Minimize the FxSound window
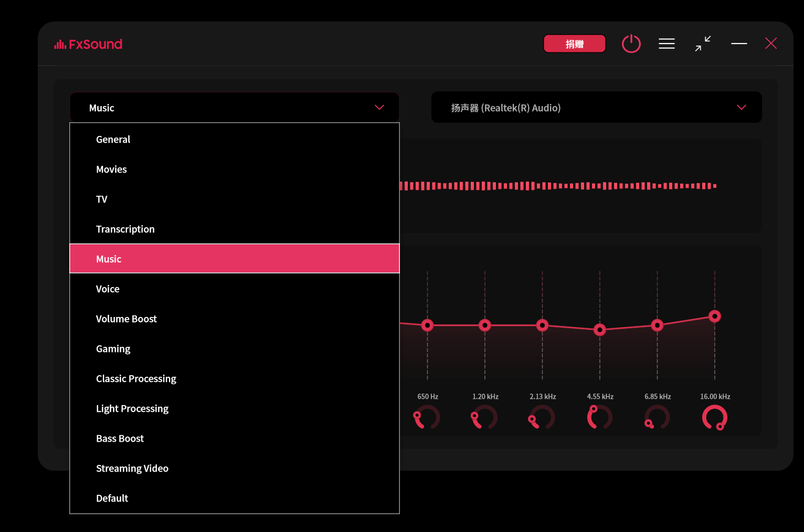This screenshot has width=804, height=532. pos(739,44)
